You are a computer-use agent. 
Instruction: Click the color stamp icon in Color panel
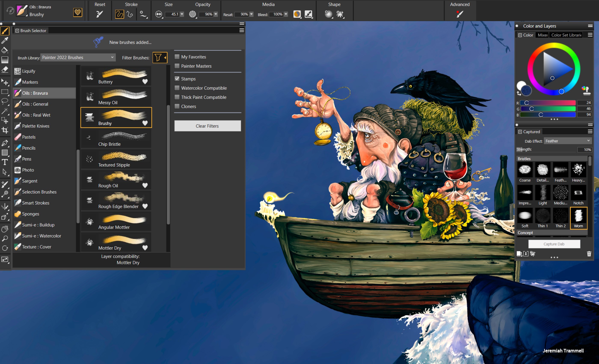[x=586, y=90]
